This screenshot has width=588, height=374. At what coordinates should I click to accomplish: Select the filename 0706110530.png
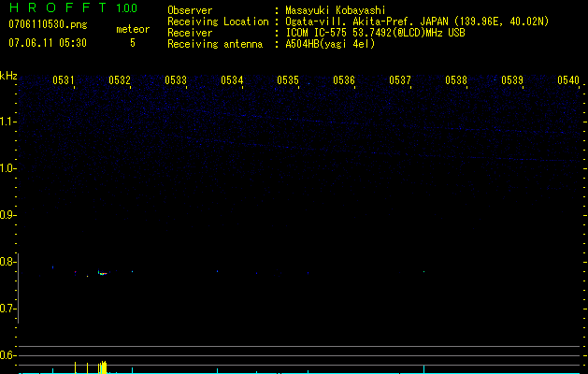[48, 24]
